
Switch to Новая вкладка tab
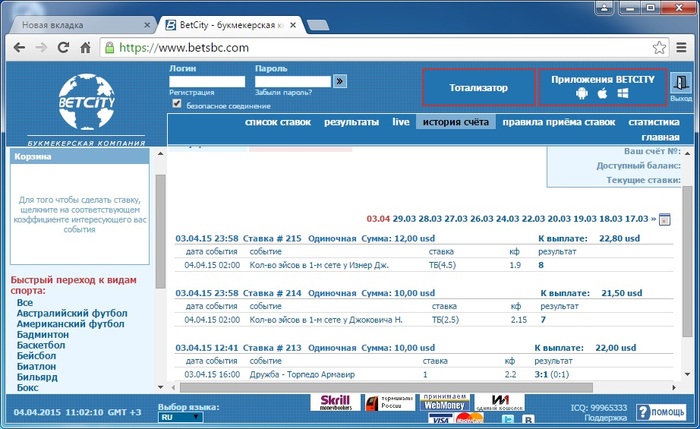pos(82,25)
